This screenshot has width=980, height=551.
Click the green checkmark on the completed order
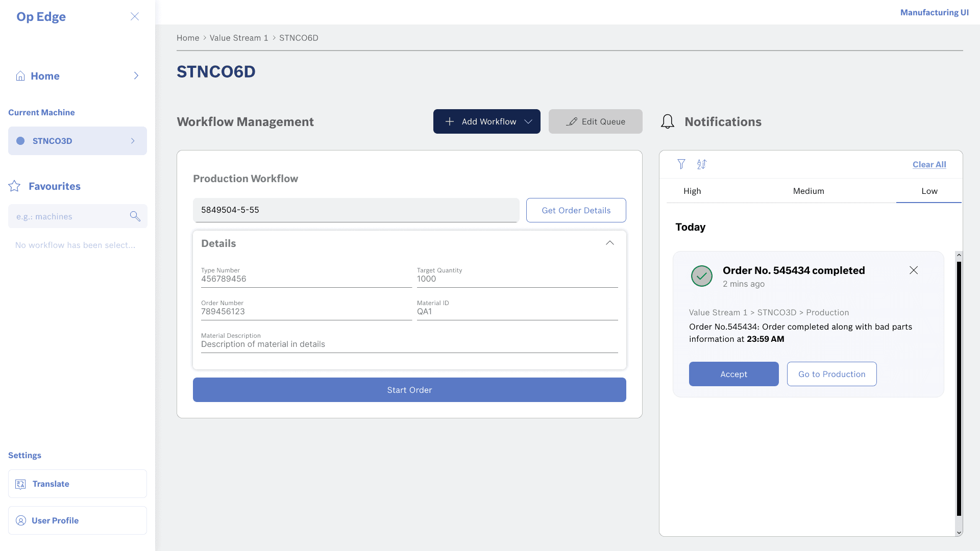pos(702,276)
